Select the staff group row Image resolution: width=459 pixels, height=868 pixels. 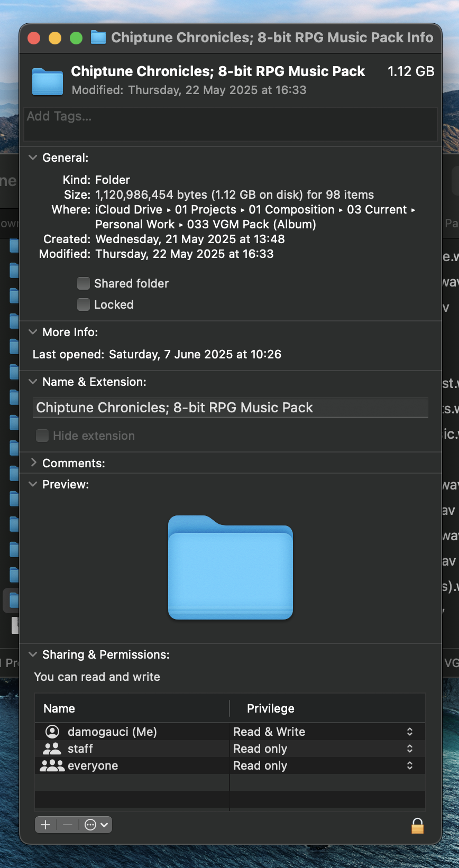230,749
